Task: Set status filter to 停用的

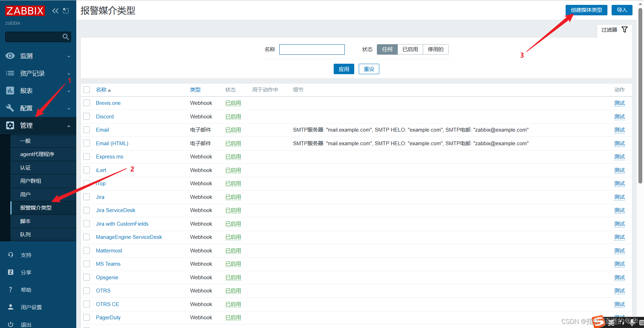Action: click(x=435, y=49)
